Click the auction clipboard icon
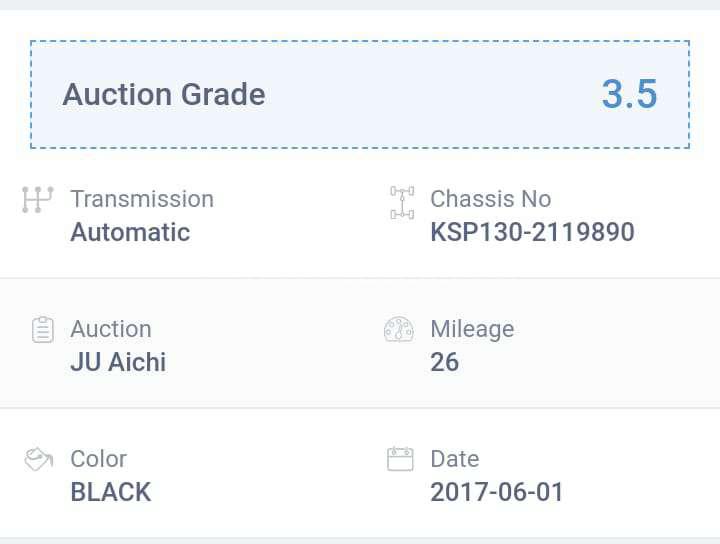 pos(42,330)
